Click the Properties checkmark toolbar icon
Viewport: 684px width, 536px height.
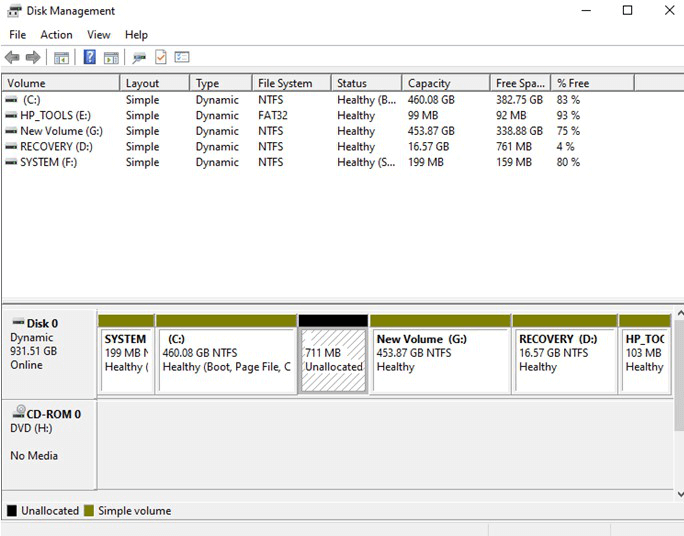point(161,57)
